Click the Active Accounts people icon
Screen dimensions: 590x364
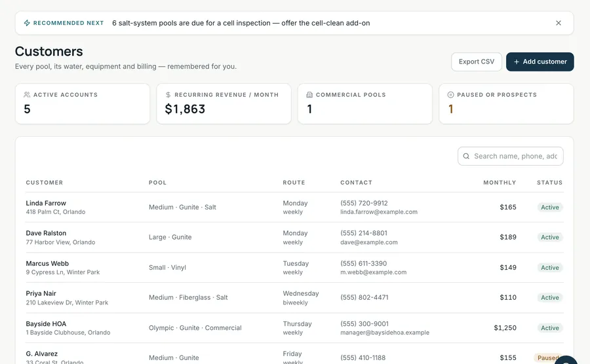click(27, 95)
